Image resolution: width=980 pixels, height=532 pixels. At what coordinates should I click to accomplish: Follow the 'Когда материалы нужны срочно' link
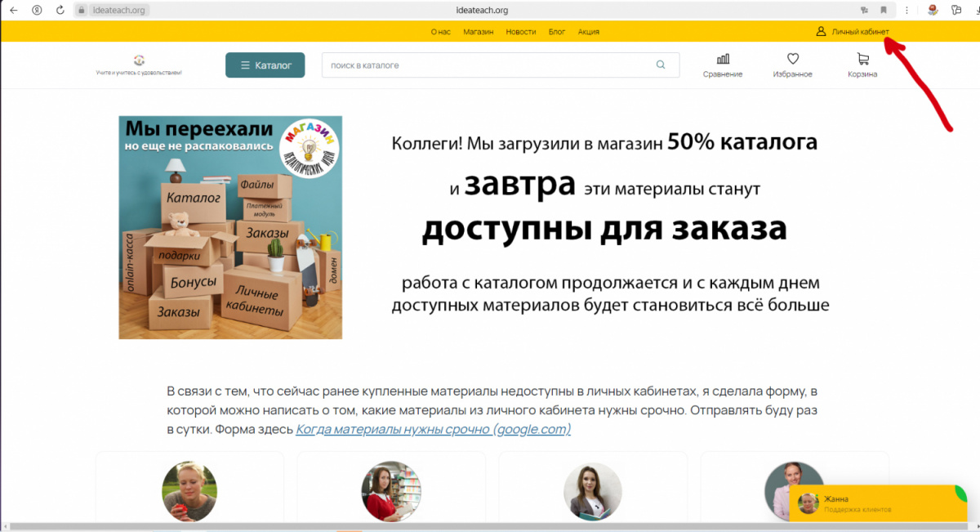click(x=433, y=429)
